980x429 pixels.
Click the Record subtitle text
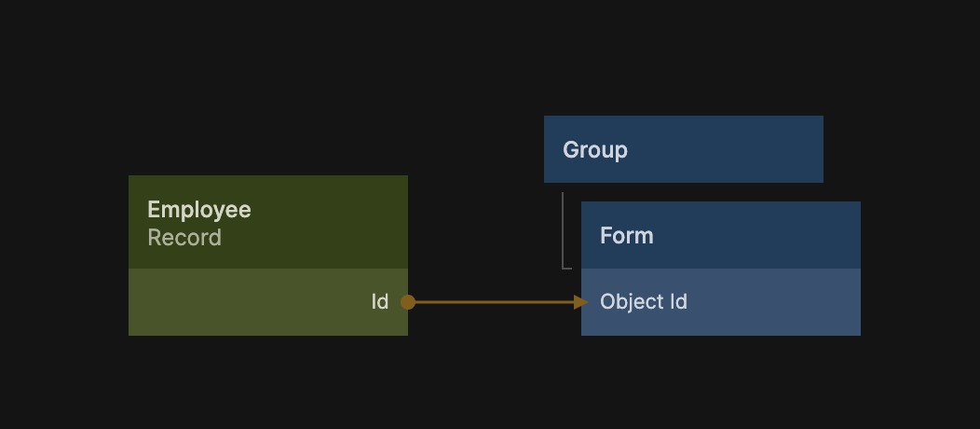[184, 238]
